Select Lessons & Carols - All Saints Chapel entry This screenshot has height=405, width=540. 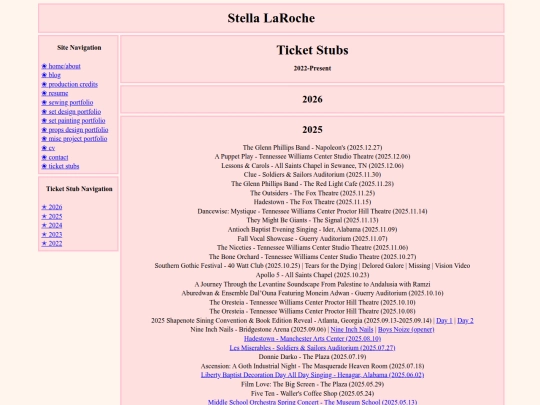pyautogui.click(x=312, y=166)
